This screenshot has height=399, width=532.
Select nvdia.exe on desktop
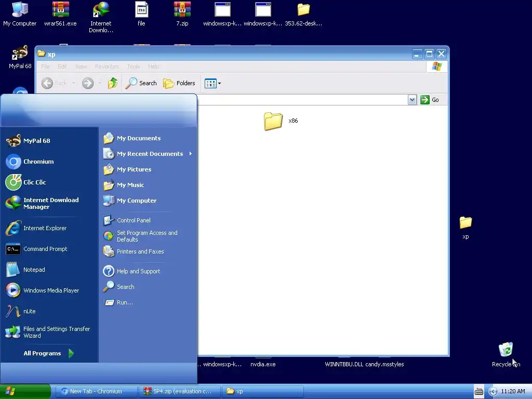tap(263, 364)
